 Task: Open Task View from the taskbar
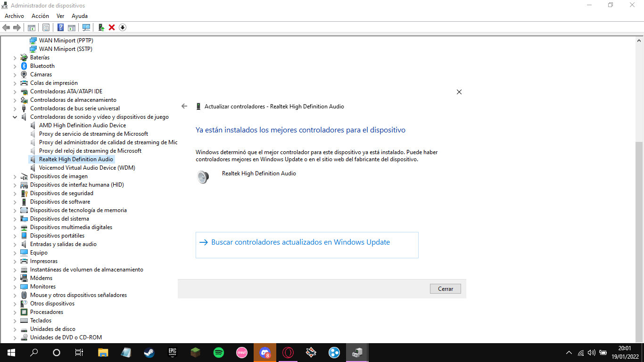79,353
